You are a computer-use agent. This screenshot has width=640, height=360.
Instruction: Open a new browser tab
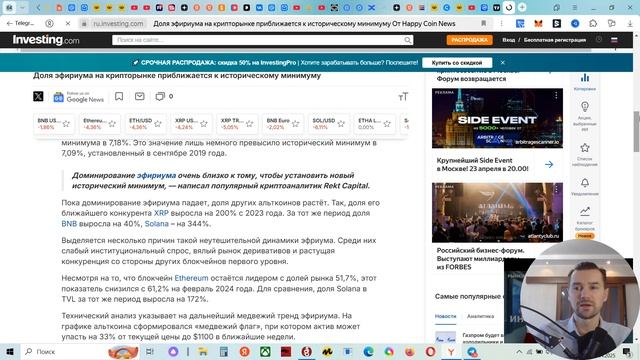coord(522,7)
